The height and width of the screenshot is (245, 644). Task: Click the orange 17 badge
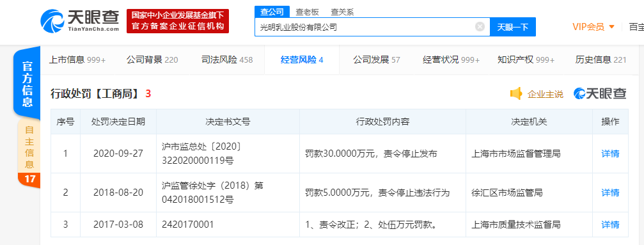pyautogui.click(x=29, y=179)
